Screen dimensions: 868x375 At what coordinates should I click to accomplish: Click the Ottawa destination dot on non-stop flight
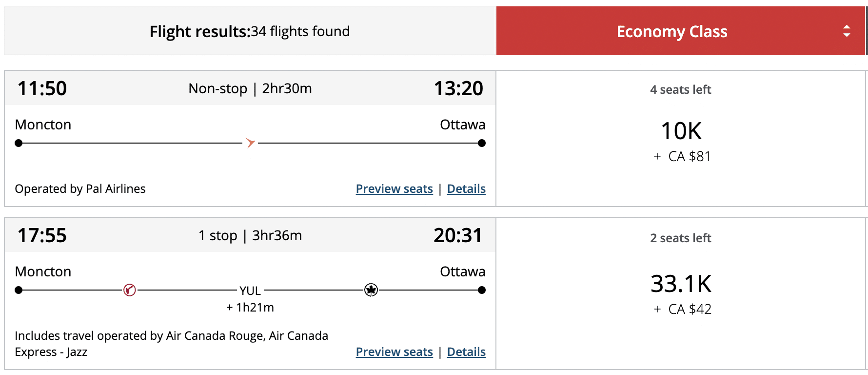(x=482, y=143)
